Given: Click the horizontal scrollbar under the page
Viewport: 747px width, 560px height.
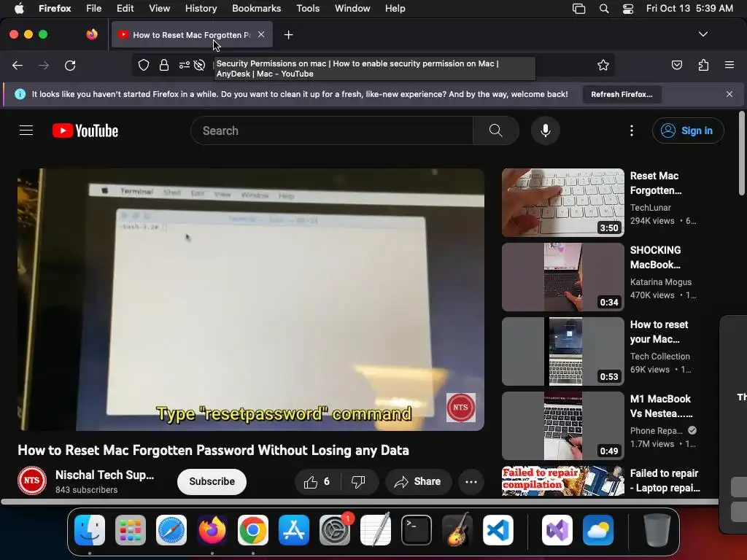Looking at the screenshot, I should tap(360, 502).
